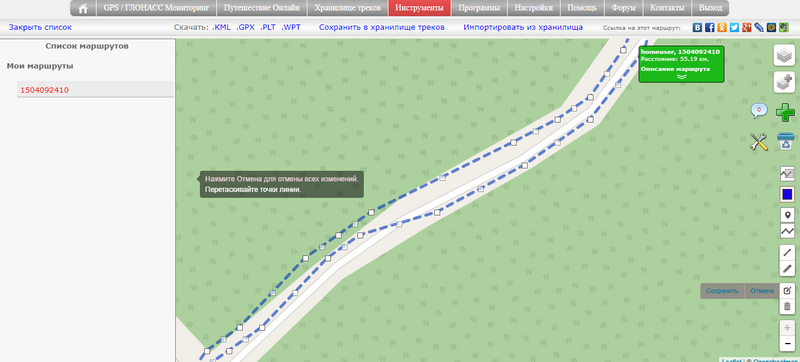Image resolution: width=800 pixels, height=362 pixels.
Task: Open the Хранилище треков menu item
Action: tap(347, 8)
